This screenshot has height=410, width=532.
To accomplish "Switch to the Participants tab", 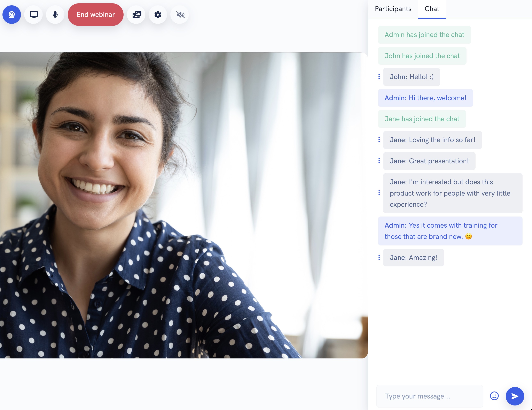I will 393,9.
